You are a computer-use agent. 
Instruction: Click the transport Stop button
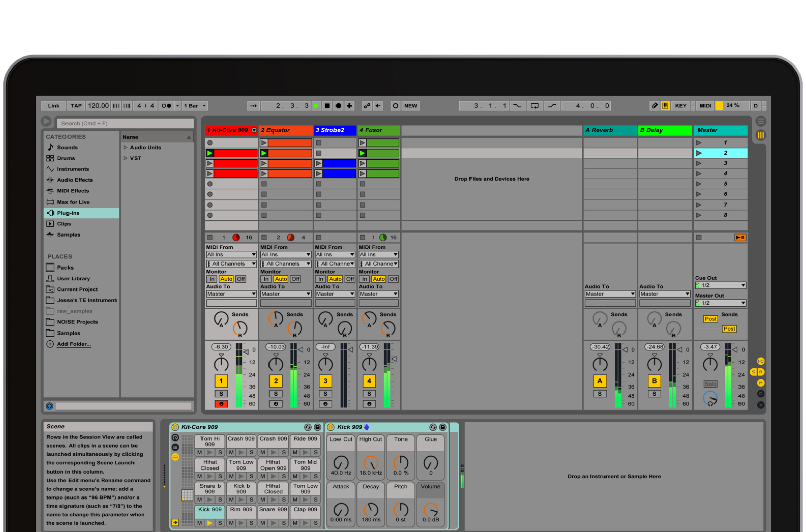(327, 106)
